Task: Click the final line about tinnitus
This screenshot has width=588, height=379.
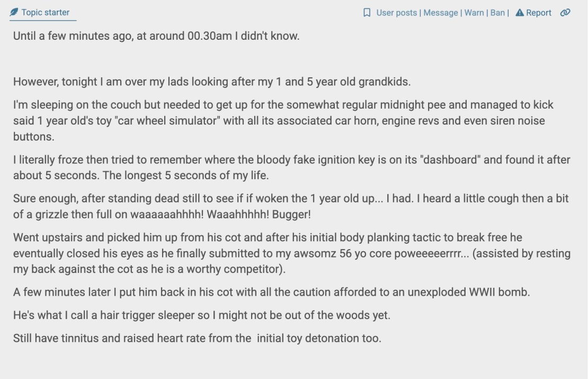Action: point(197,338)
